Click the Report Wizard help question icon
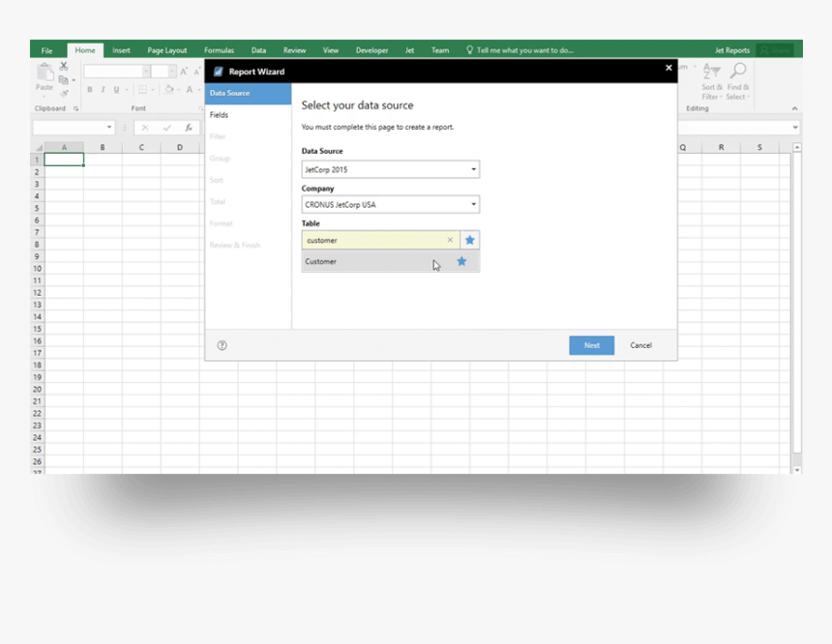The height and width of the screenshot is (644, 832). pos(222,345)
